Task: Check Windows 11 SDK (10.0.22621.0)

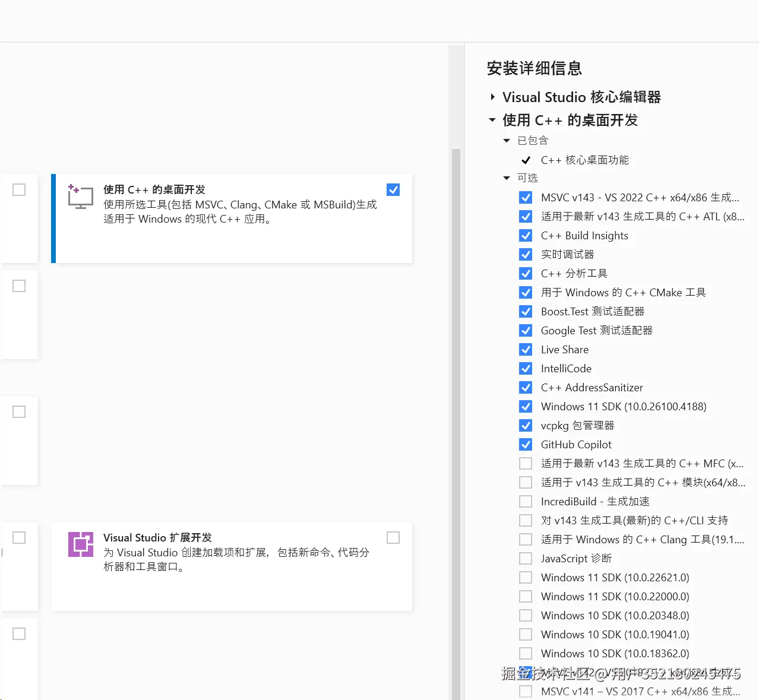Action: (x=526, y=577)
